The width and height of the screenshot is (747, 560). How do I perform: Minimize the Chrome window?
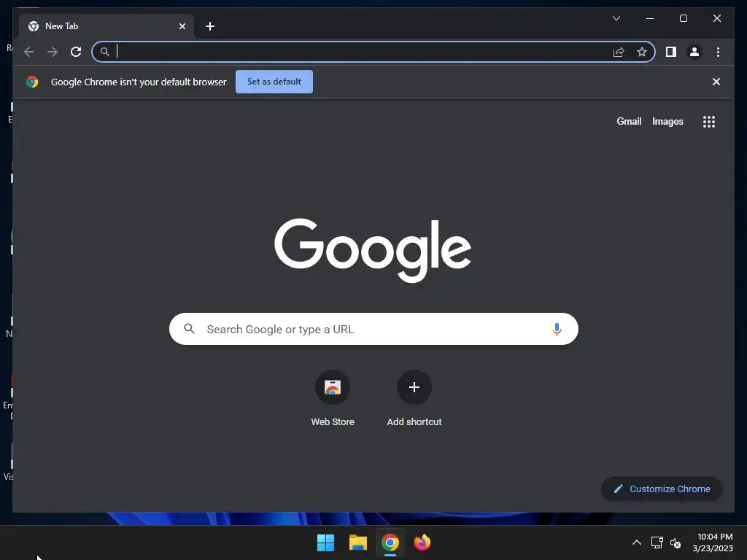point(650,18)
